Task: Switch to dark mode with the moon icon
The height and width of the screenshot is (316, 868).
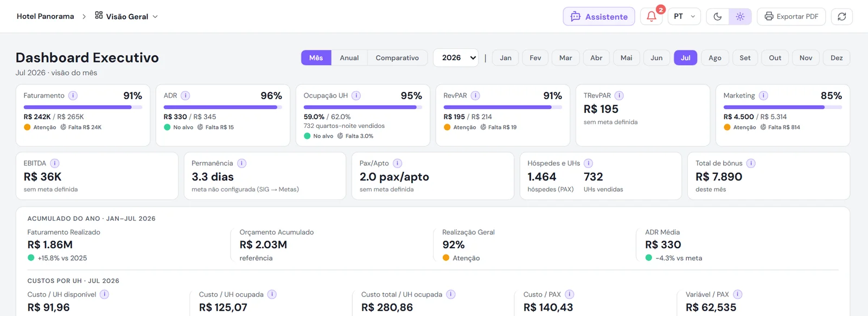Action: tap(718, 16)
